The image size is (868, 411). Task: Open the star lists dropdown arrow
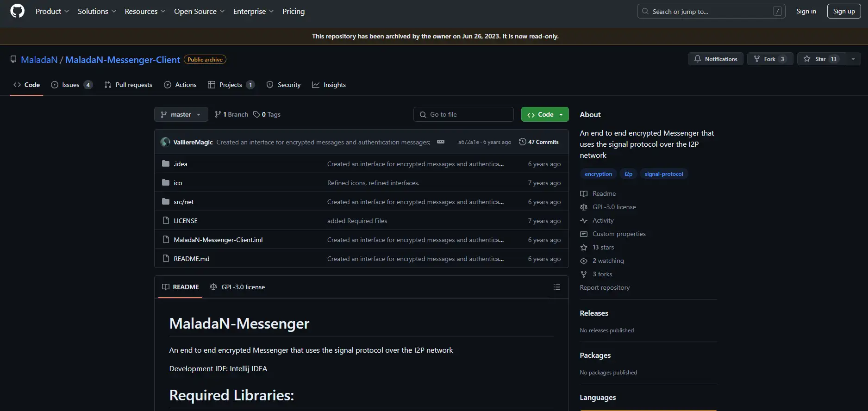[853, 59]
